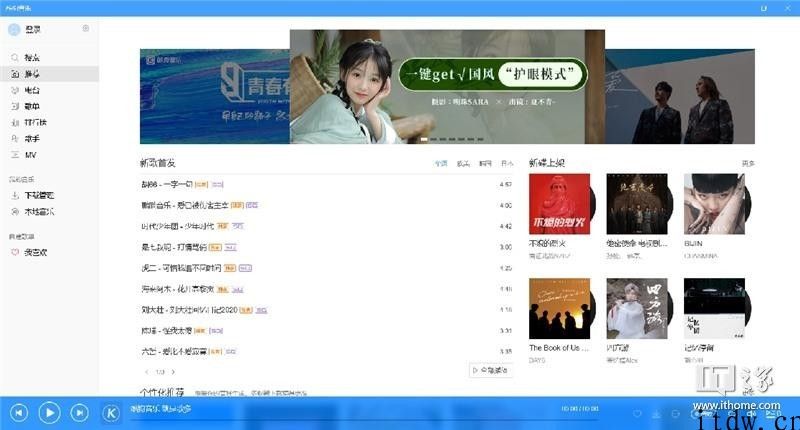Switch new songs list to the 韩国 tab
The height and width of the screenshot is (430, 800).
(485, 164)
